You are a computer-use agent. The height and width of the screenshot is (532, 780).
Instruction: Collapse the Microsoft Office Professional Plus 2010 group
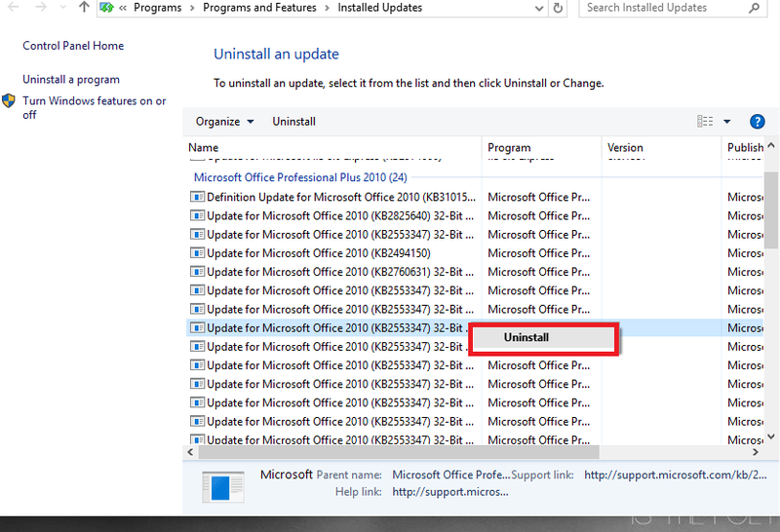(x=300, y=177)
